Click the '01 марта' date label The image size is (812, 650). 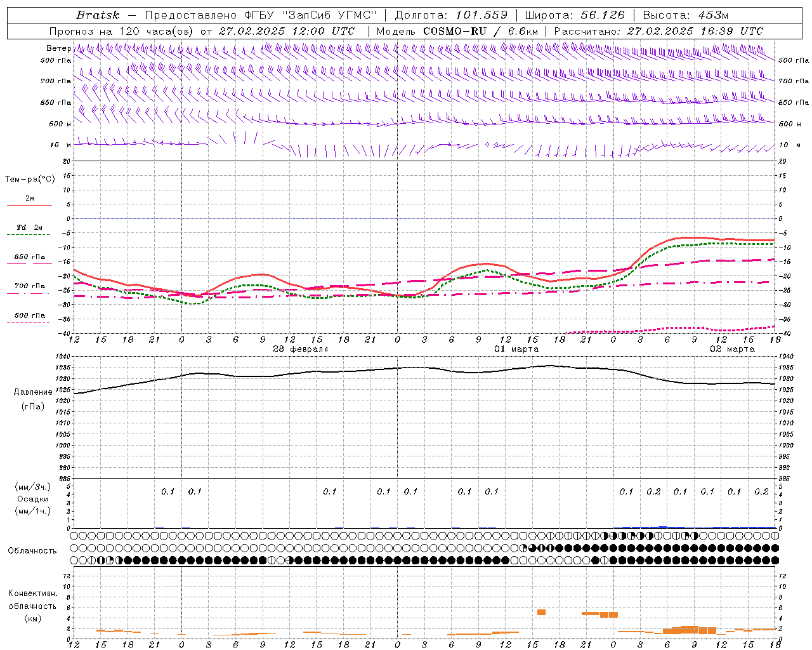(x=516, y=349)
